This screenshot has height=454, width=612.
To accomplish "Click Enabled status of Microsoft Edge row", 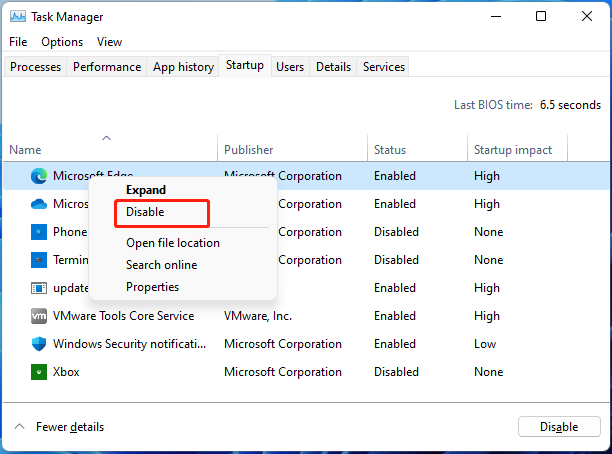I will (395, 176).
